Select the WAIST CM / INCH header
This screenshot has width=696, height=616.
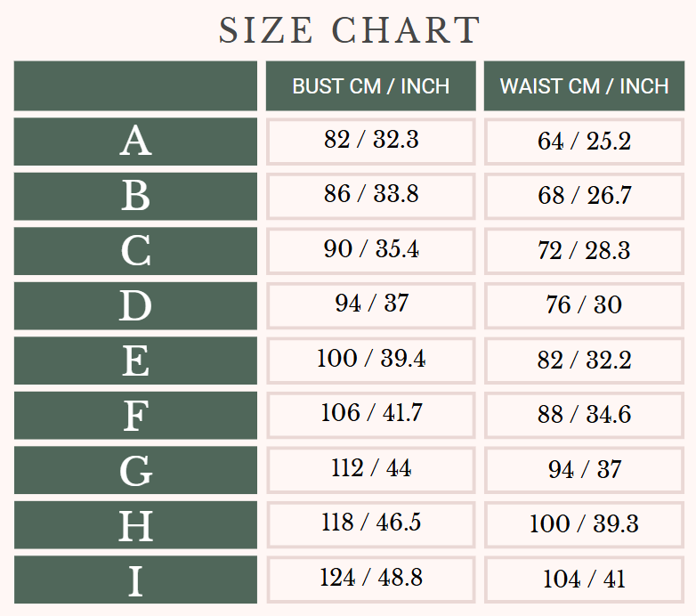(x=584, y=86)
